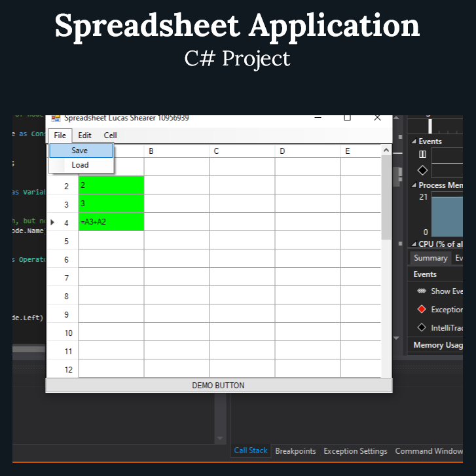Click the spreadsheet vertical scrollbar thumb
The height and width of the screenshot is (476, 476).
(386, 197)
